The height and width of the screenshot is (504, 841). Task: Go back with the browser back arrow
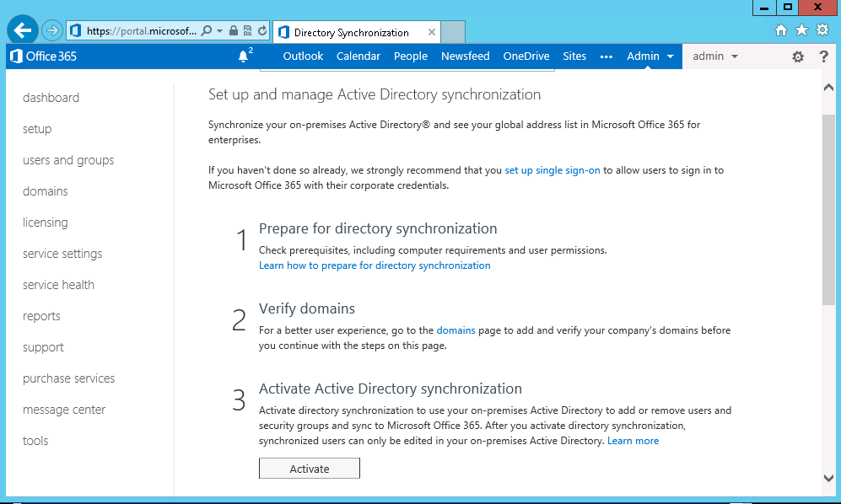(23, 30)
